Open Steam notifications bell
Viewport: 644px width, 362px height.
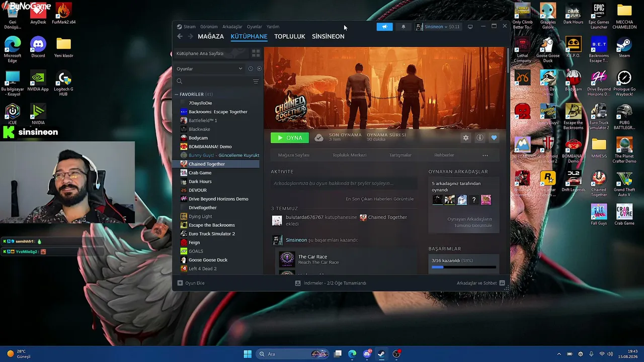click(403, 27)
